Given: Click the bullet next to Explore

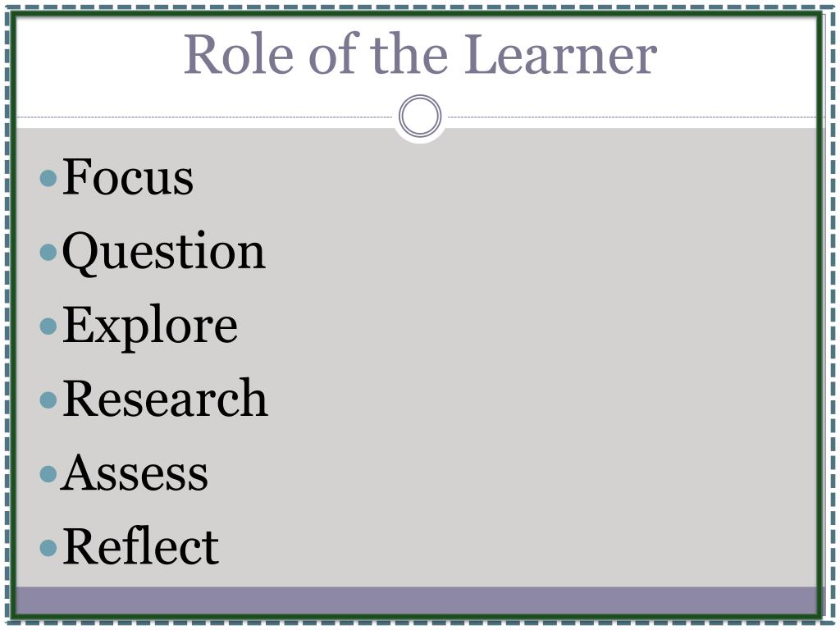Looking at the screenshot, I should coord(48,326).
